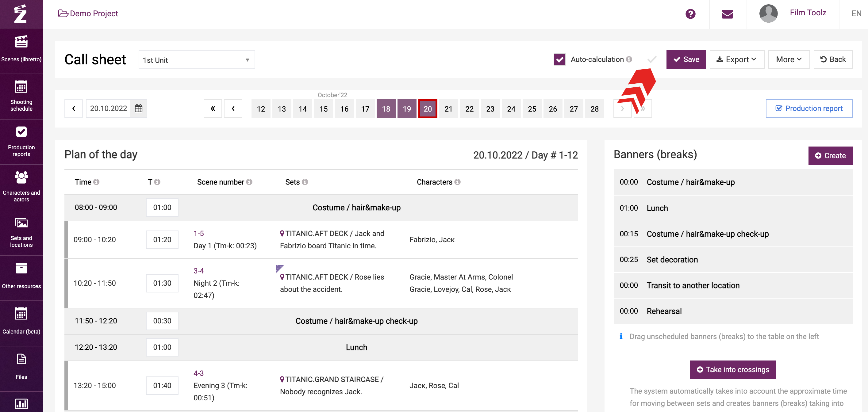Select day 28 in October strip
Image resolution: width=868 pixels, height=412 pixels.
[594, 109]
